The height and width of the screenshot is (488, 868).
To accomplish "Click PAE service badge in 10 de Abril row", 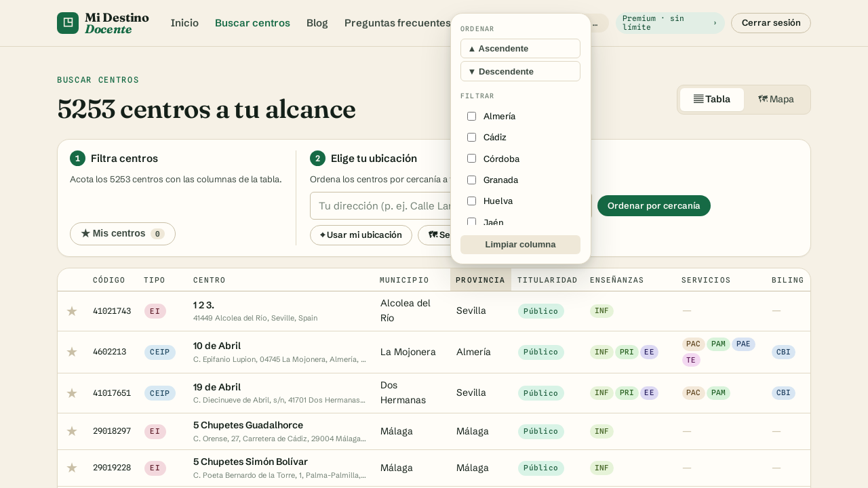I will 743,344.
